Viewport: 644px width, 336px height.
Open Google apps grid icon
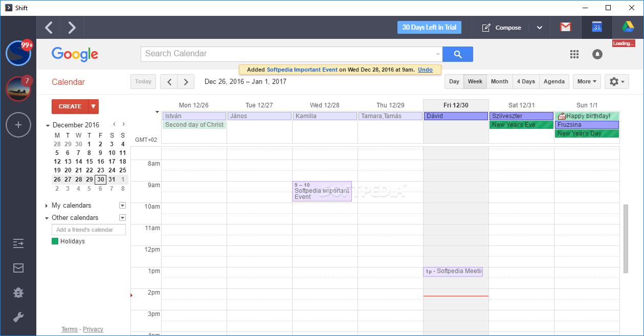point(574,54)
